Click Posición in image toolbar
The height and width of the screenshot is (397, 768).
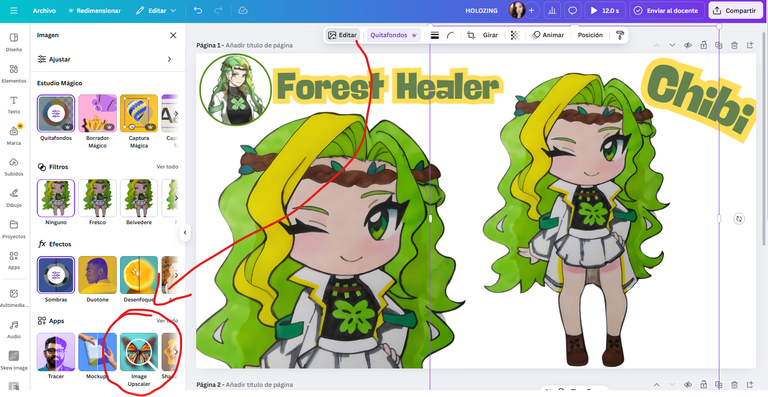click(590, 35)
